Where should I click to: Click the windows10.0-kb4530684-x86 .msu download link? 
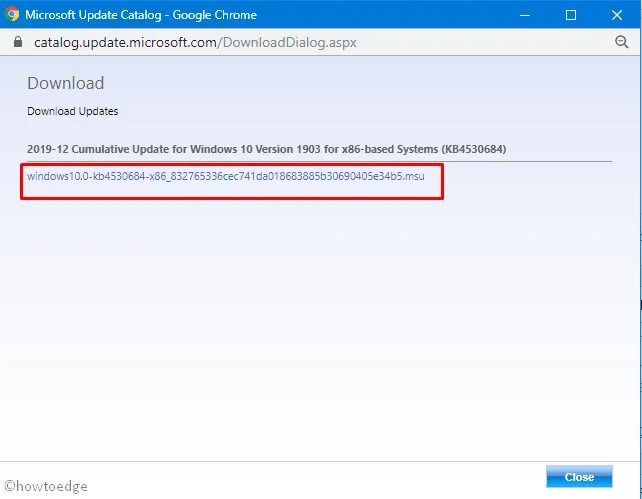click(226, 176)
